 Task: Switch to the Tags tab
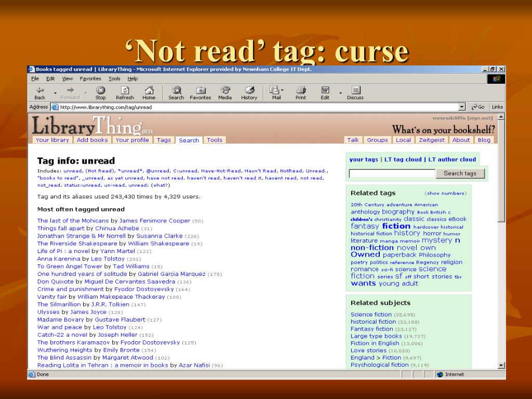coord(164,140)
